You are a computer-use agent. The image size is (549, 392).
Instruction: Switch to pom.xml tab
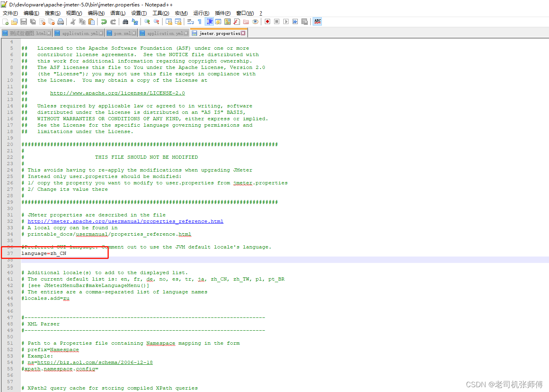click(122, 33)
